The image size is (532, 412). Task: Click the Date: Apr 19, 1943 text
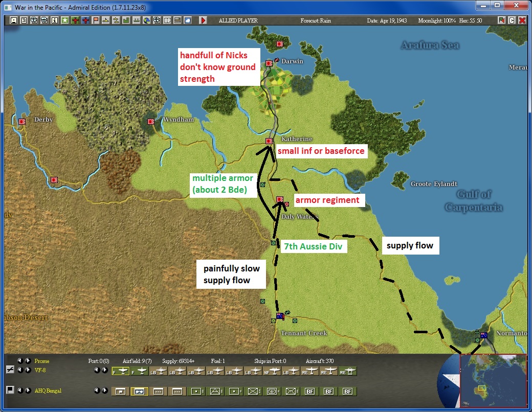coord(387,20)
